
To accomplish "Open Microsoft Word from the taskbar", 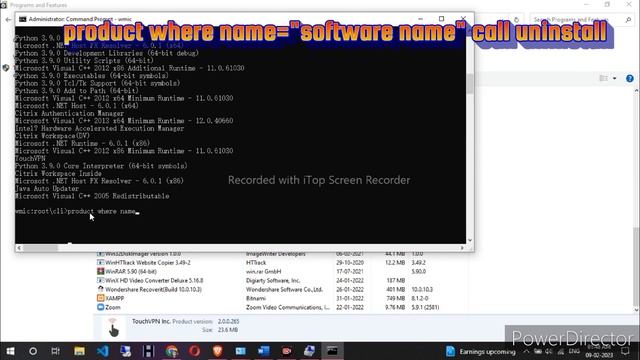I will (x=264, y=351).
